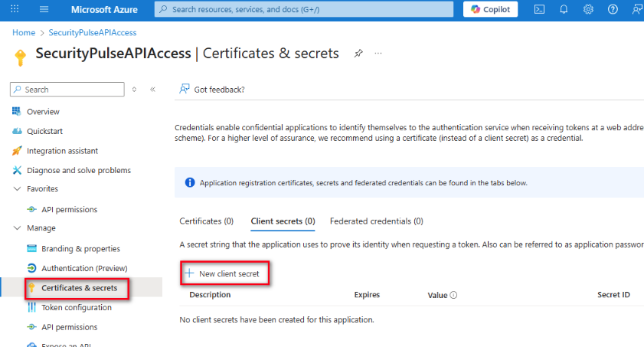Click the Secret ID column header
644x347 pixels.
point(613,294)
